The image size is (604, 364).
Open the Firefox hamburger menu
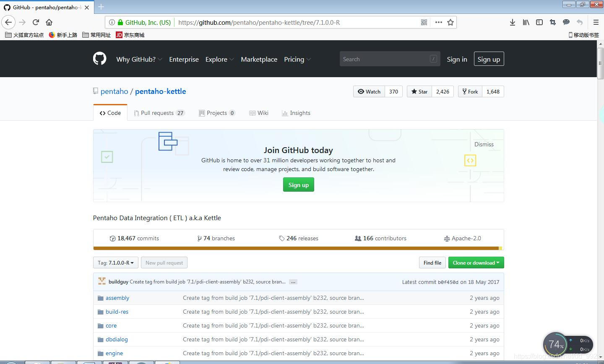(x=596, y=22)
